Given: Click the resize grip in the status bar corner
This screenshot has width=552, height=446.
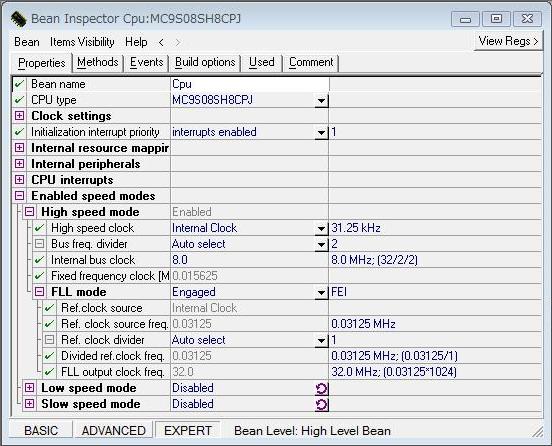Looking at the screenshot, I should coord(538,432).
